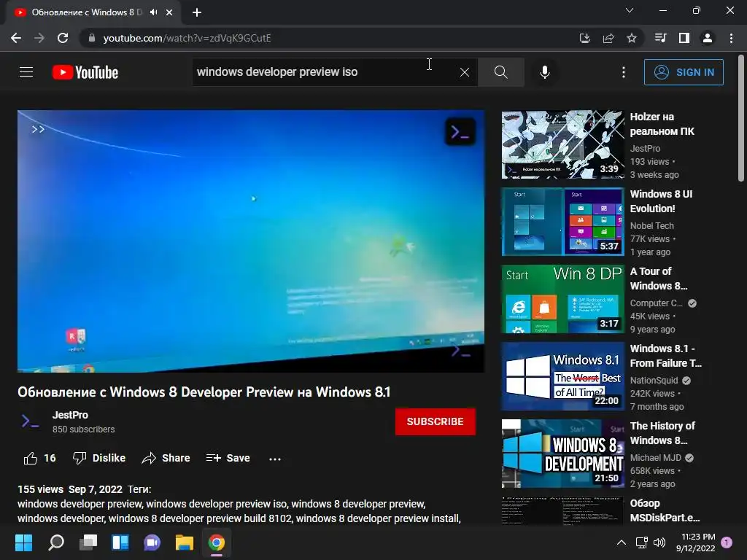
Task: Go forward in the browser
Action: tap(39, 38)
